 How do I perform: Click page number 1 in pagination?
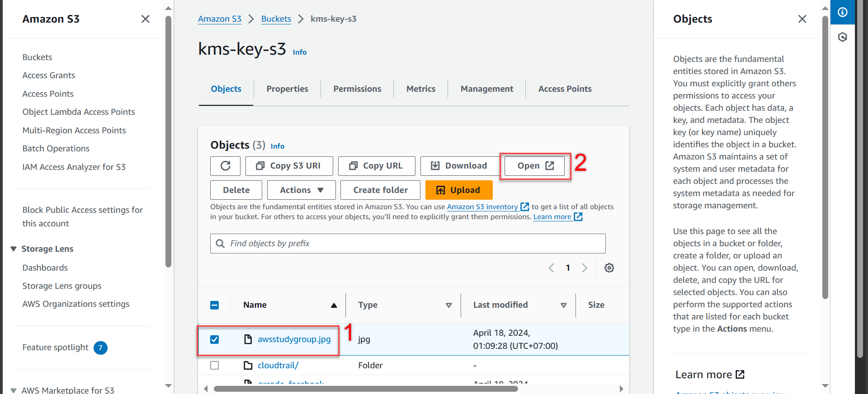coord(568,268)
